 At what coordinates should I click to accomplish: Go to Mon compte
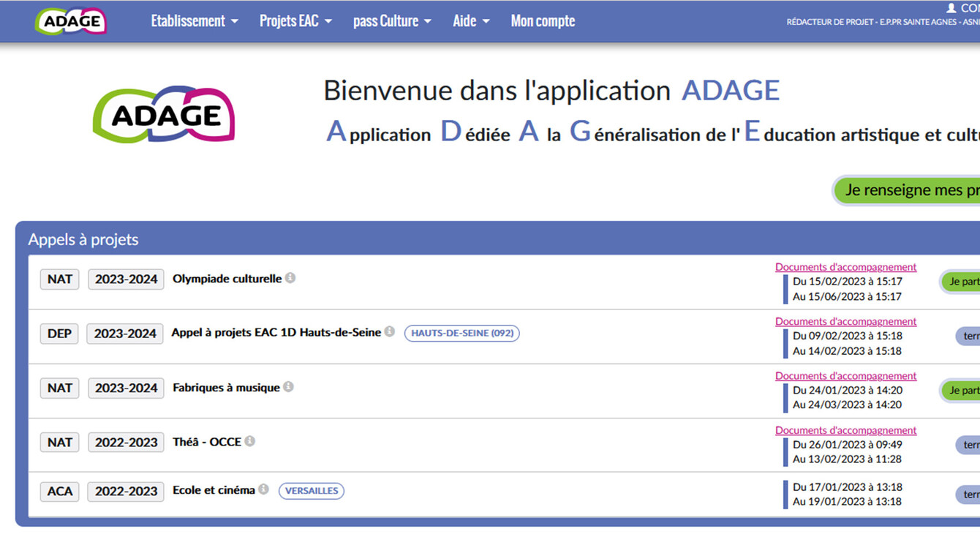point(543,21)
